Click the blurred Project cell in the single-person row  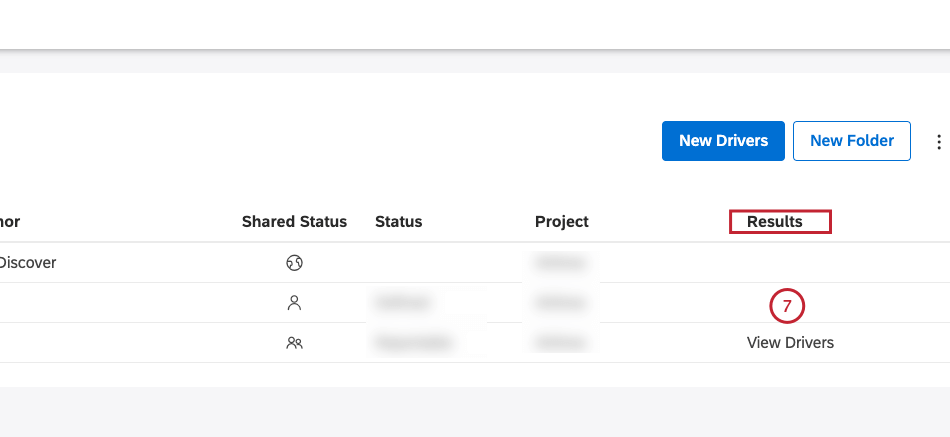click(560, 302)
